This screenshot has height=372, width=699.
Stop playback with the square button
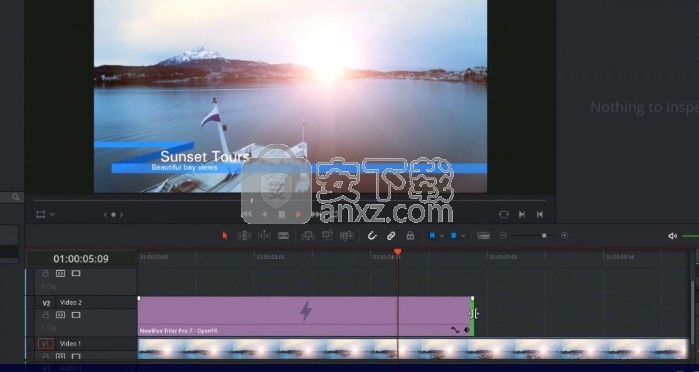[282, 215]
